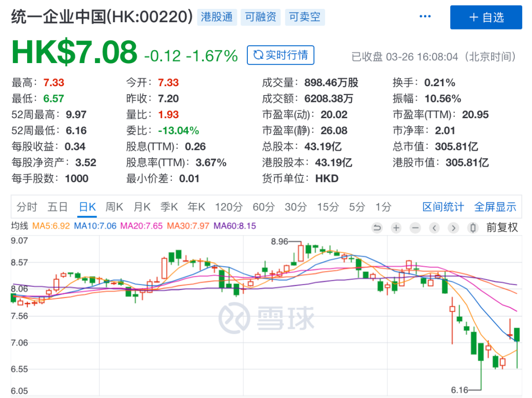The image size is (532, 398).
Task: Select the 日K chart tab
Action: [87, 206]
